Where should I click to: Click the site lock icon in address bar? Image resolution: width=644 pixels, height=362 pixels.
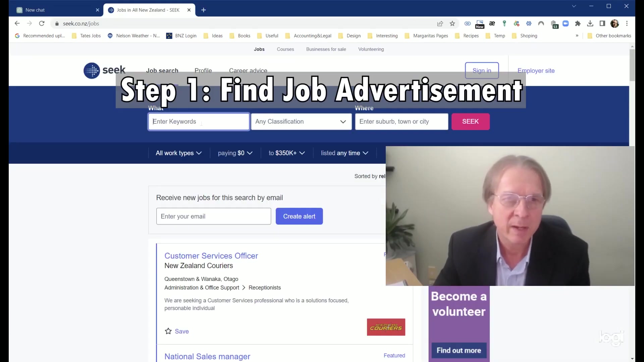pos(57,23)
